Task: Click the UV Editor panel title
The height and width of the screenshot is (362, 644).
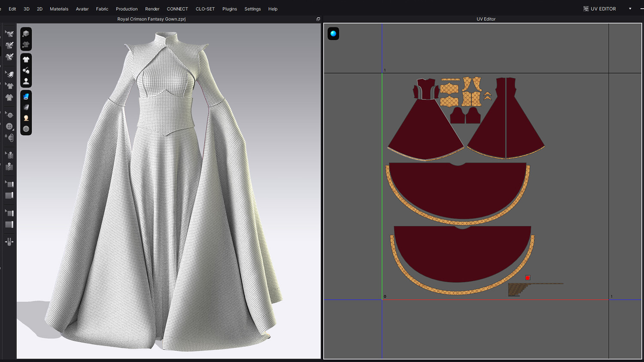Action: point(486,19)
